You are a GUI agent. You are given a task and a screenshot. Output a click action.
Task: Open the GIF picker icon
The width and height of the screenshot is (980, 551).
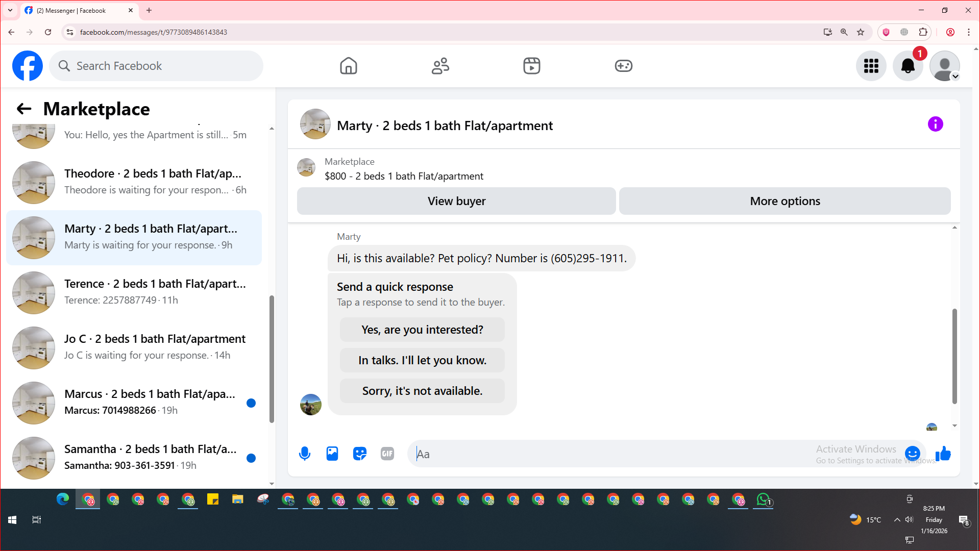coord(387,454)
